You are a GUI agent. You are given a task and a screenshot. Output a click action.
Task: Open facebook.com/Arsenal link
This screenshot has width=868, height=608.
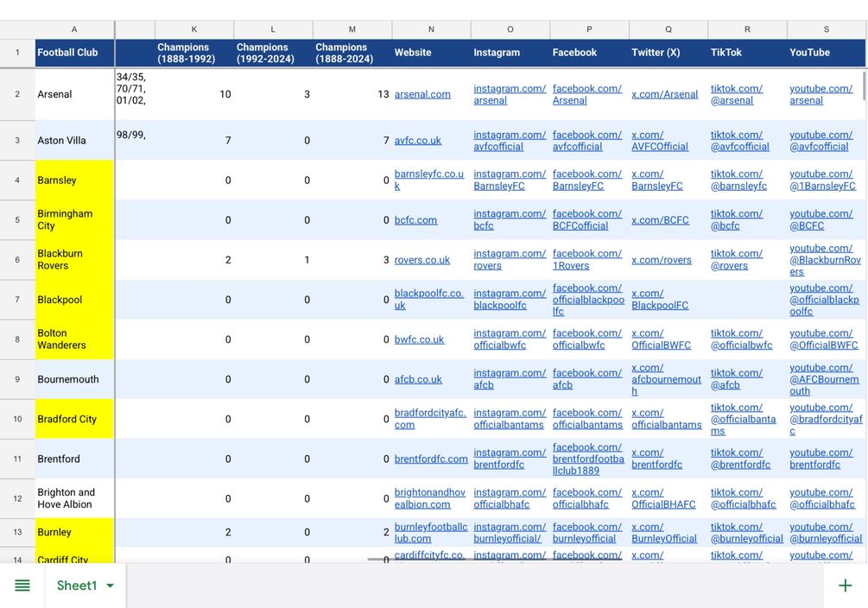[x=586, y=94]
